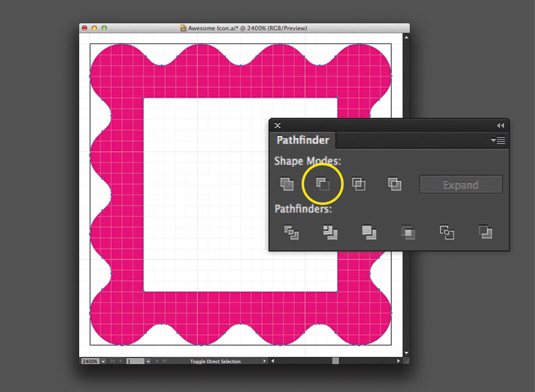535x392 pixels.
Task: Click the vertical scroll down arrow
Action: (x=406, y=353)
